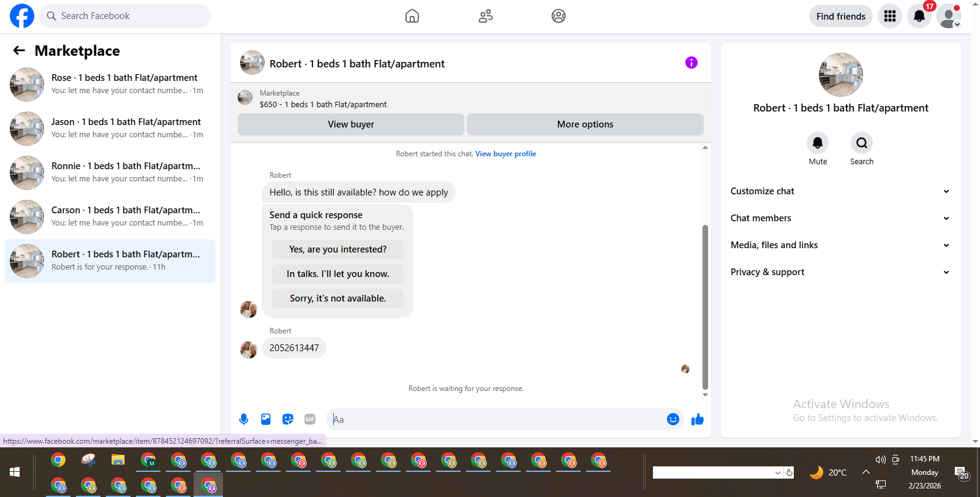Open Ronnie conversation in Marketplace list
The height and width of the screenshot is (497, 980).
point(110,173)
